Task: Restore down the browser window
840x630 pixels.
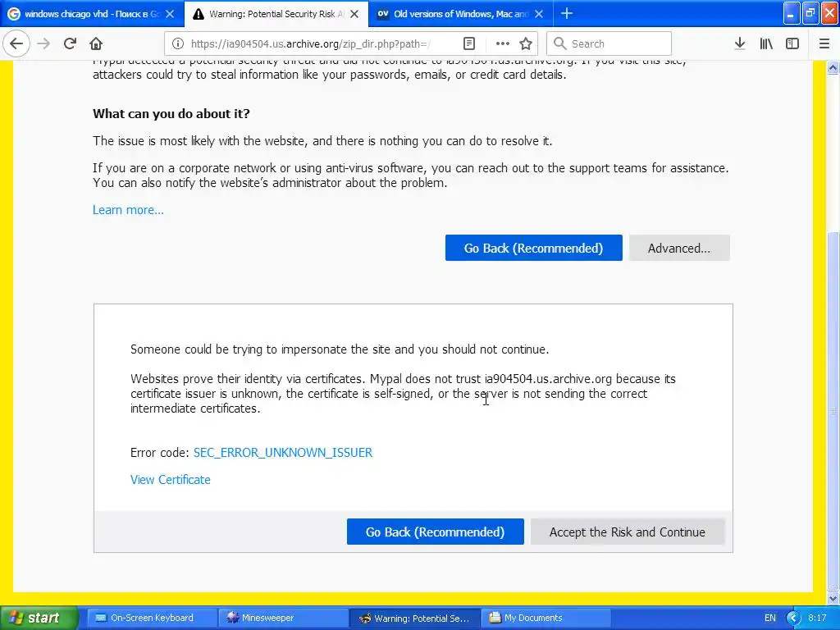Action: pos(810,13)
